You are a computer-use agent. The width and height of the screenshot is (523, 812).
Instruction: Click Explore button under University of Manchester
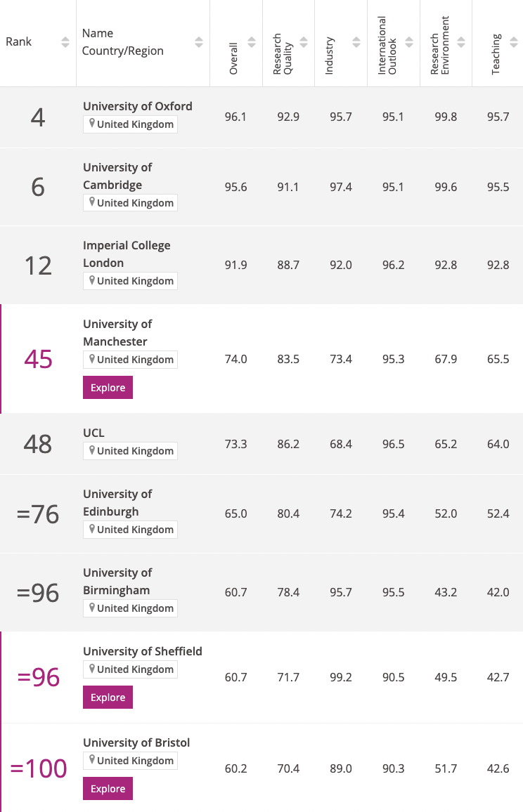click(x=108, y=387)
